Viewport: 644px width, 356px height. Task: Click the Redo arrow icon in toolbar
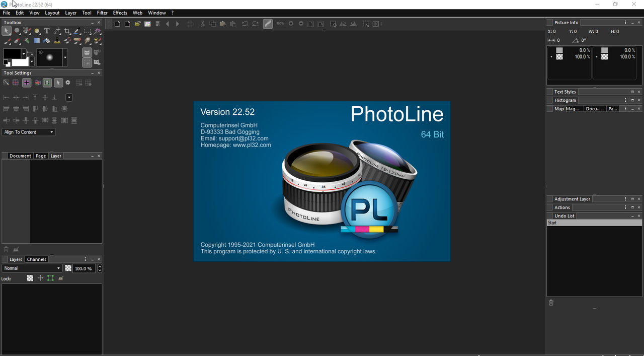coord(255,24)
